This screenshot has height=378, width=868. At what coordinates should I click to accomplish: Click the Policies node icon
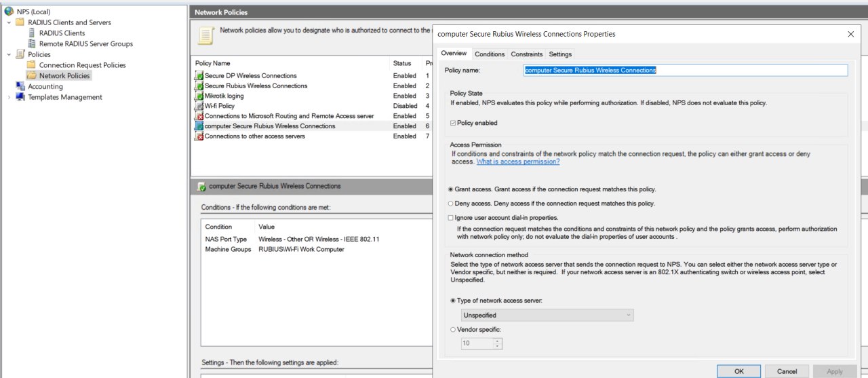[x=20, y=54]
